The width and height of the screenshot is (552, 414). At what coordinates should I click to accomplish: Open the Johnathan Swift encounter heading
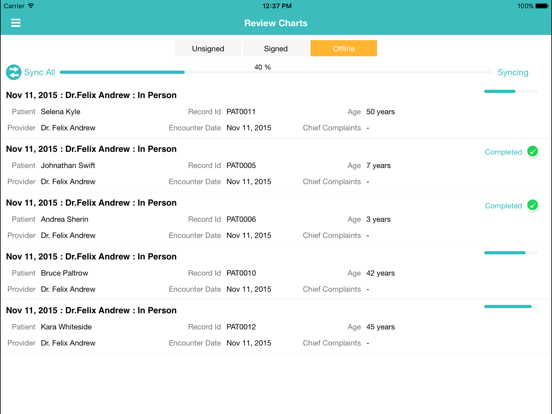(91, 149)
